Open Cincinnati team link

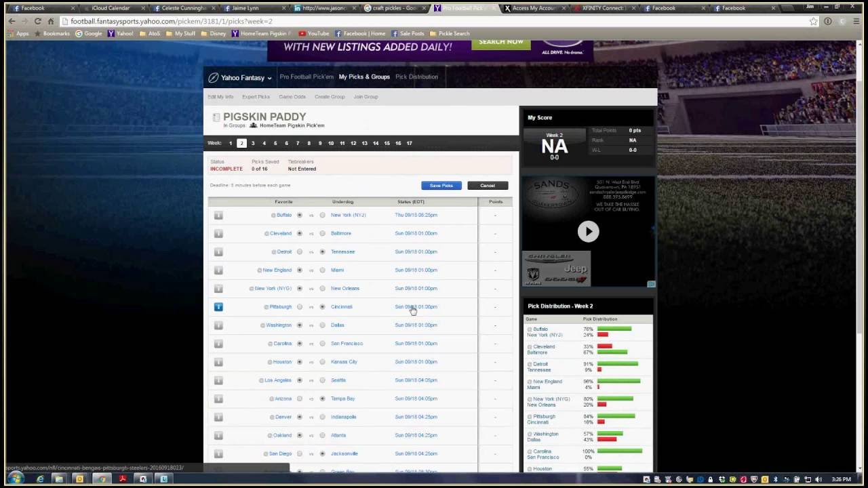point(342,306)
